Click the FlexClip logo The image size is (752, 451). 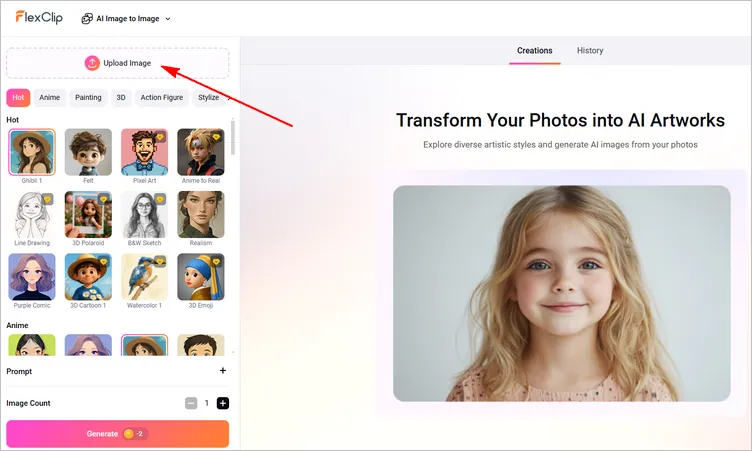pyautogui.click(x=39, y=18)
